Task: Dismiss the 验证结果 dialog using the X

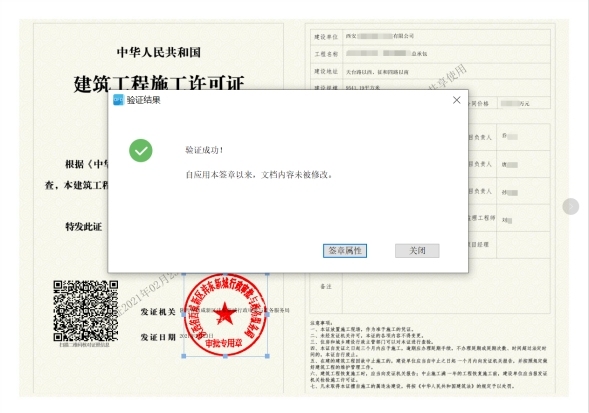Action: pos(456,100)
